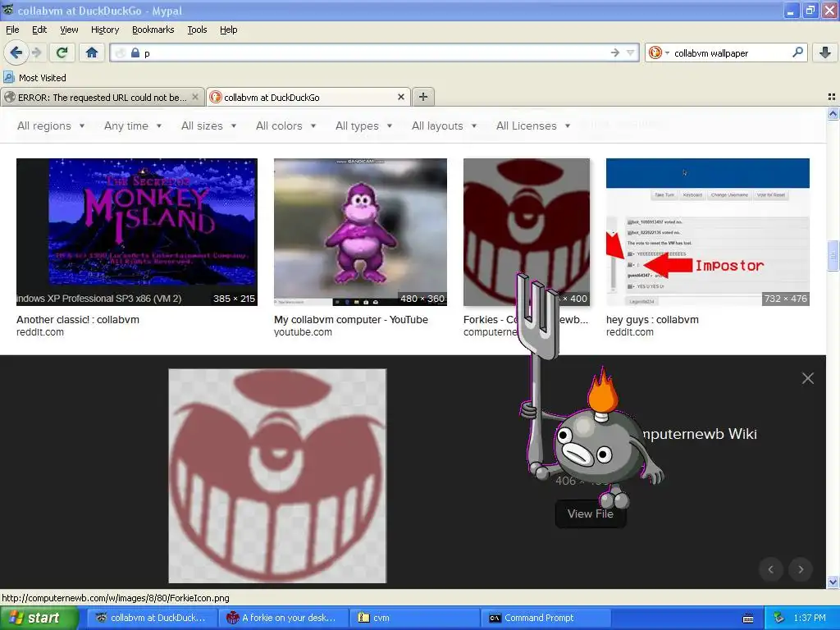Click 'hey guys : collabvm' result title
The height and width of the screenshot is (630, 840).
tap(652, 320)
